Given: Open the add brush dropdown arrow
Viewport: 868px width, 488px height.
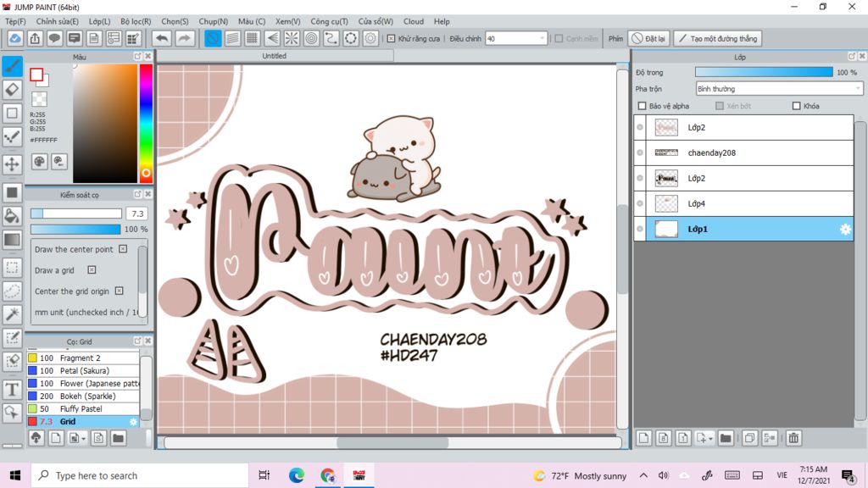Looking at the screenshot, I should [83, 439].
